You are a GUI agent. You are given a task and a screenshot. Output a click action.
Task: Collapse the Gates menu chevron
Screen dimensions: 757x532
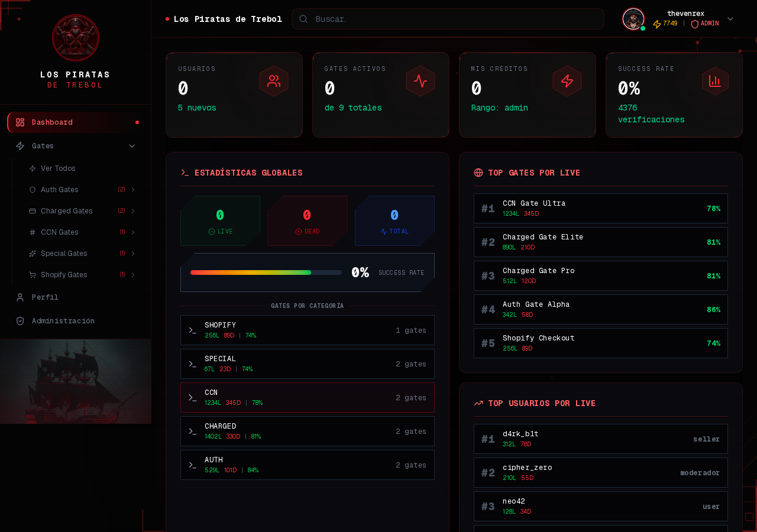pos(132,146)
